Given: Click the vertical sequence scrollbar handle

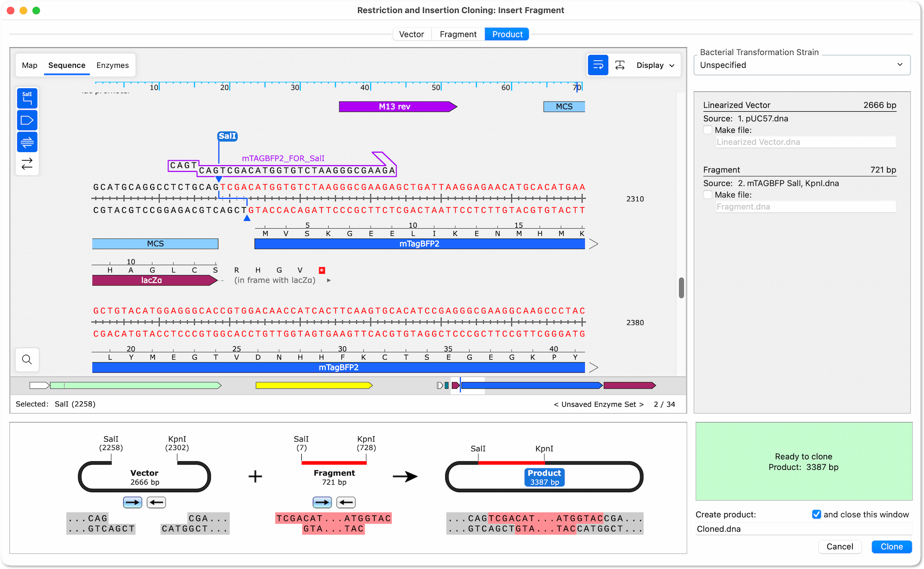Looking at the screenshot, I should [x=681, y=288].
